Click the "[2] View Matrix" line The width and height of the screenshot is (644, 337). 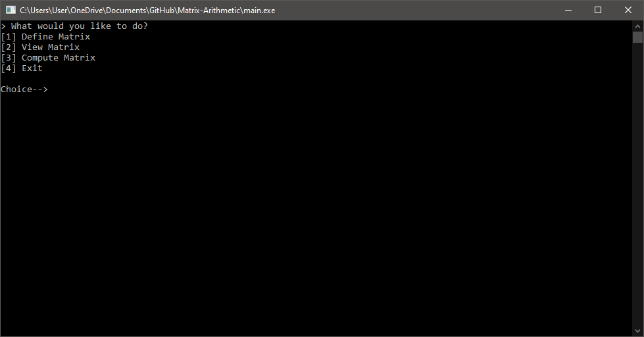coord(40,47)
